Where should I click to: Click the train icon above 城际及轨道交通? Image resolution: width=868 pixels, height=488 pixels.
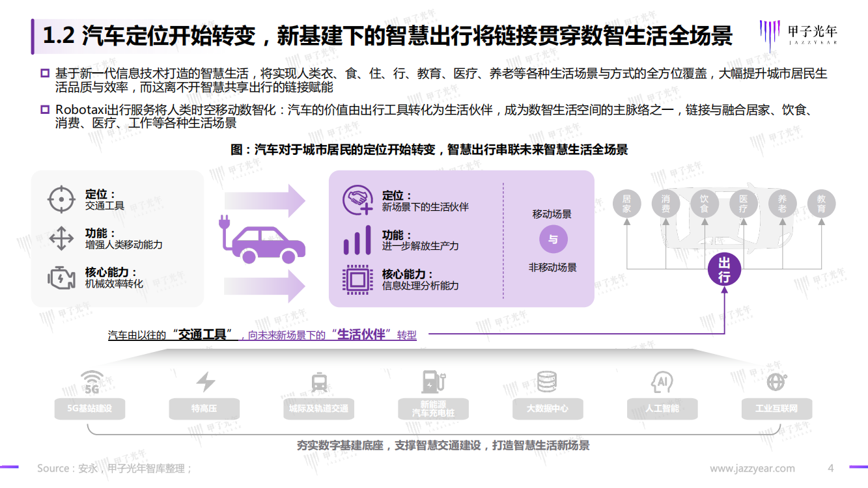click(319, 382)
